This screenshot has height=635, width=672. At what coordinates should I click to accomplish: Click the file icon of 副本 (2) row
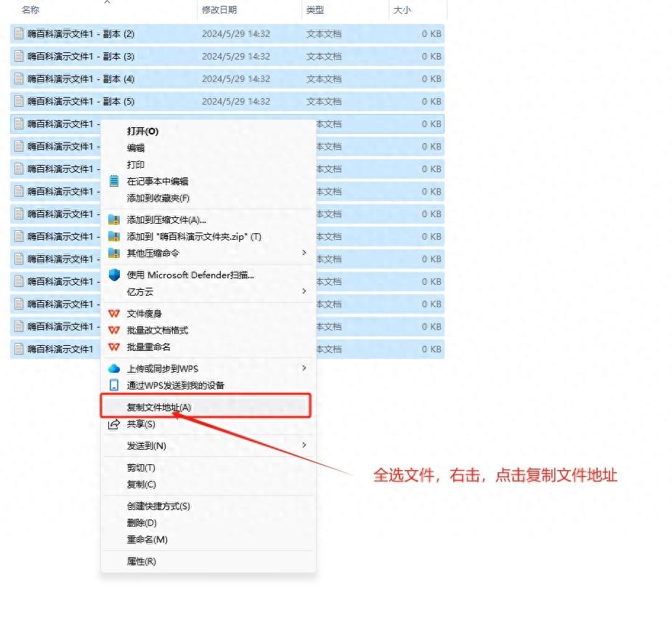19,33
